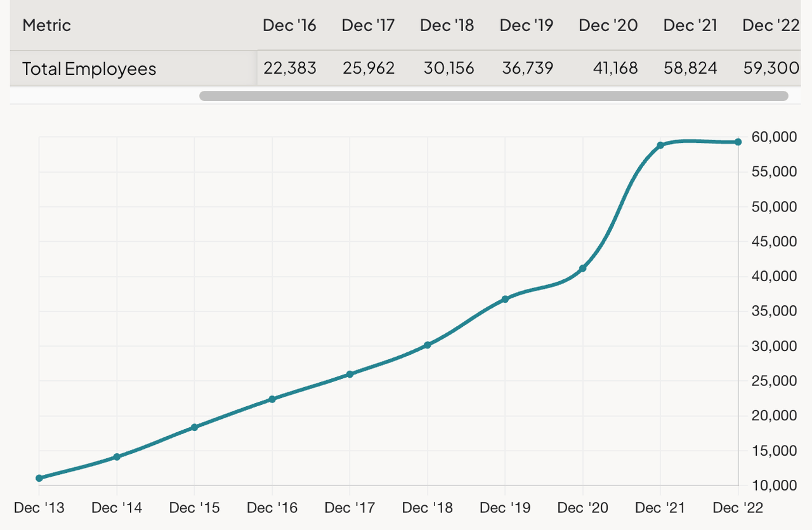Image resolution: width=812 pixels, height=530 pixels.
Task: Select the cell value 36,739
Action: pyautogui.click(x=527, y=68)
